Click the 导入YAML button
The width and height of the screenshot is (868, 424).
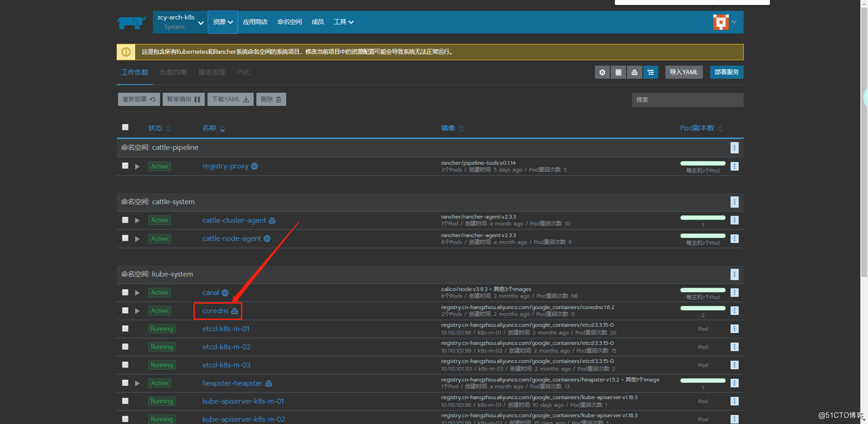coord(684,72)
